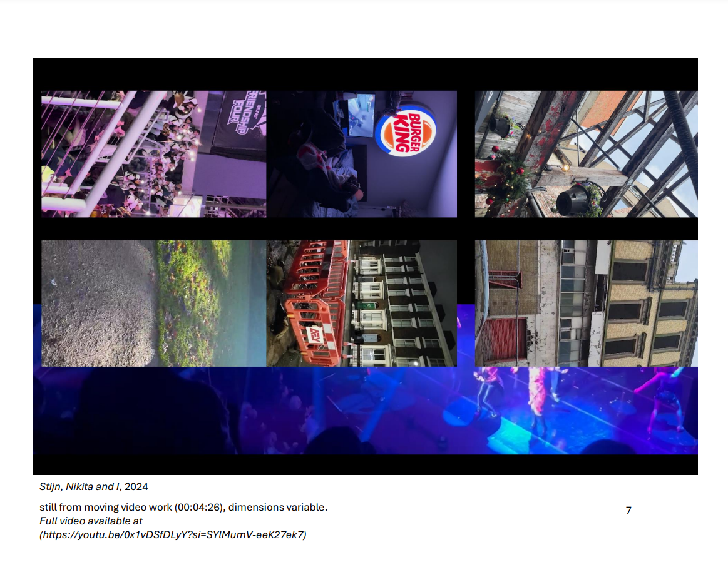The image size is (728, 562).
Task: Select the gravel and grass frame
Action: tap(154, 304)
